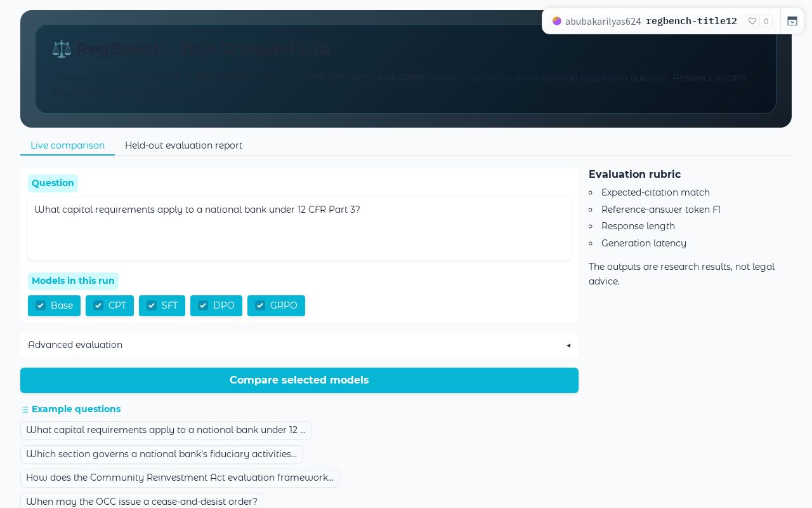Image resolution: width=812 pixels, height=508 pixels.
Task: Use the cease-and-desist order example question
Action: 141,501
